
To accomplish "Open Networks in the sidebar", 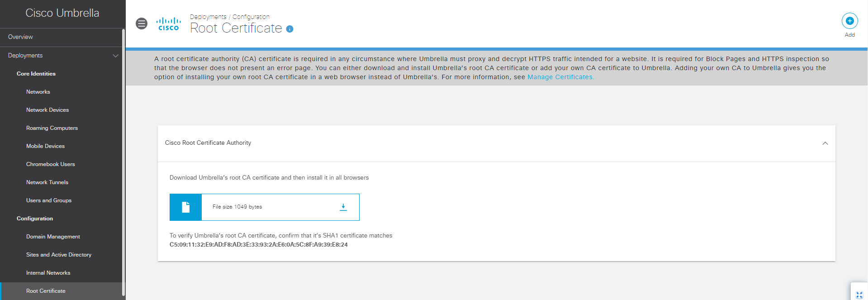I will coord(38,92).
